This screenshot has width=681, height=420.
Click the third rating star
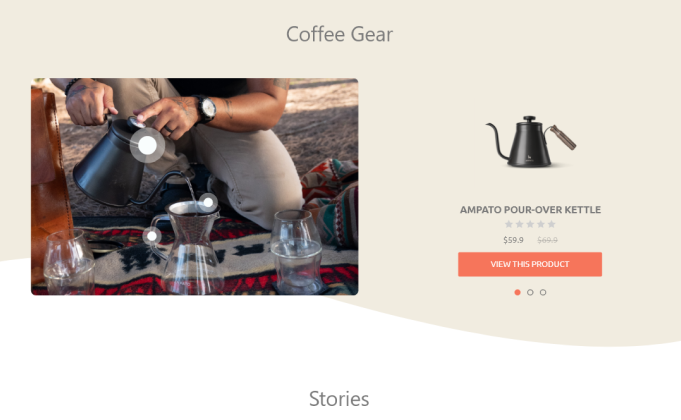tap(530, 224)
